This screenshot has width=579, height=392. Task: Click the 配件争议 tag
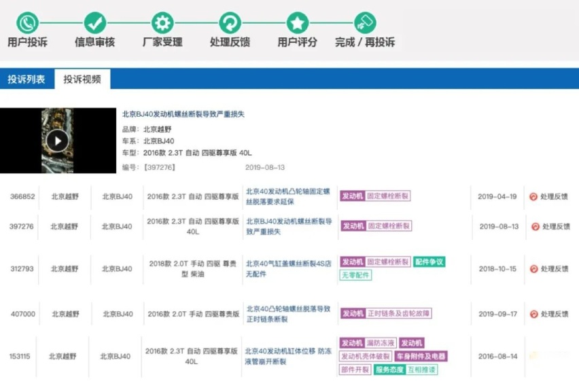point(429,262)
